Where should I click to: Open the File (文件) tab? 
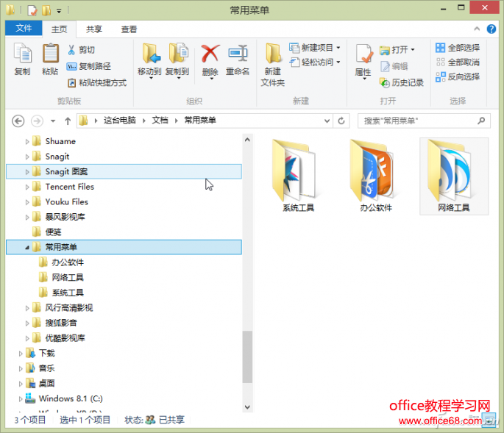click(x=24, y=28)
